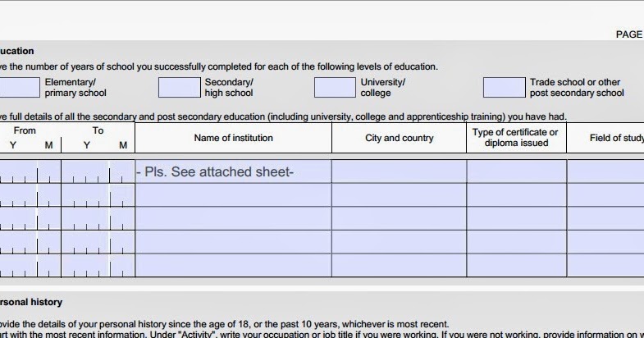Select the University/college years box
Viewport: 644px width, 338px height.
[x=335, y=88]
